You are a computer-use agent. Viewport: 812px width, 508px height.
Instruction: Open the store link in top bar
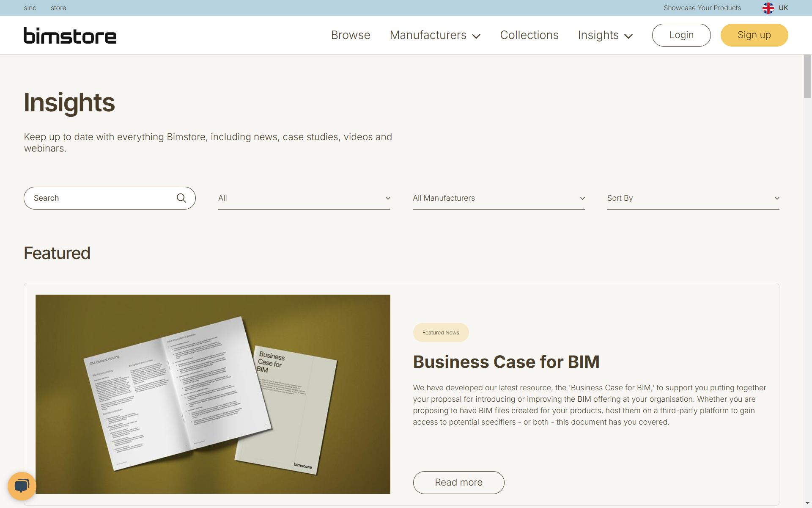pos(58,8)
